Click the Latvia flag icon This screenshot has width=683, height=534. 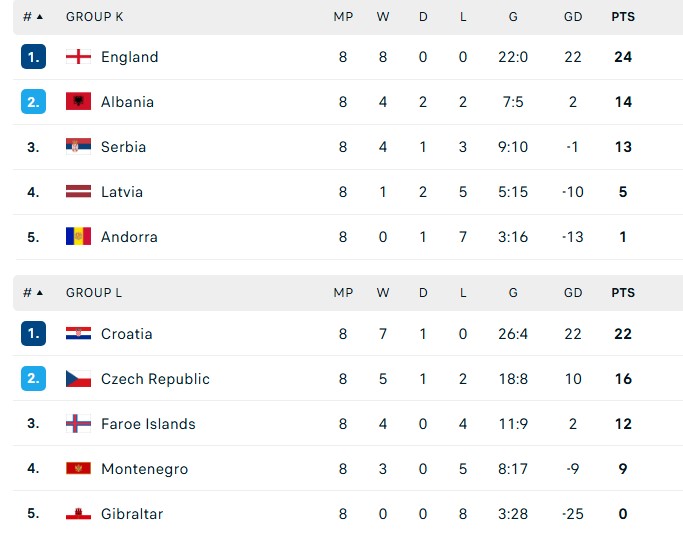78,192
